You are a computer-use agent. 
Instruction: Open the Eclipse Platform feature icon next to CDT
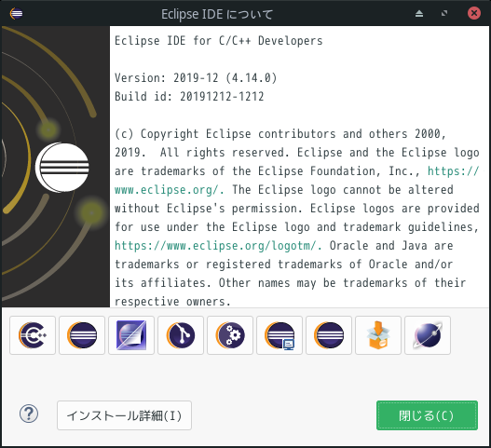[82, 335]
